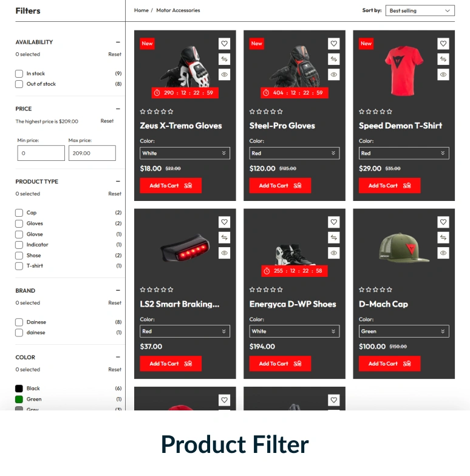Select the Black color swatch

19,389
